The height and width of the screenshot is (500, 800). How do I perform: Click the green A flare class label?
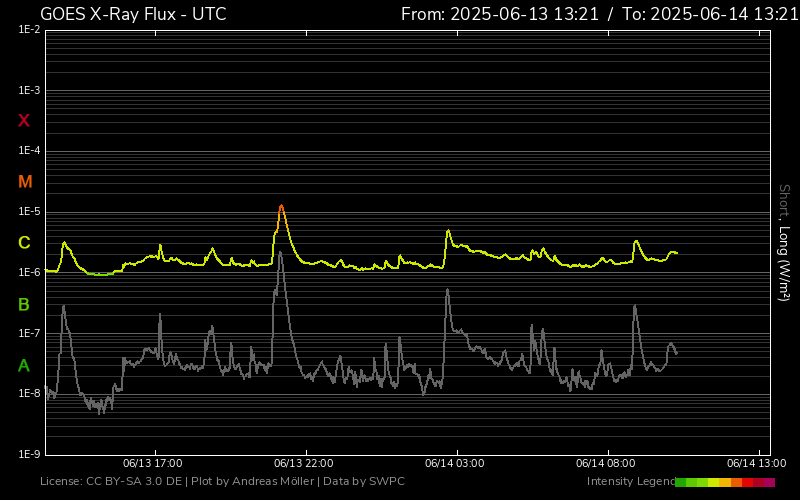coord(24,366)
